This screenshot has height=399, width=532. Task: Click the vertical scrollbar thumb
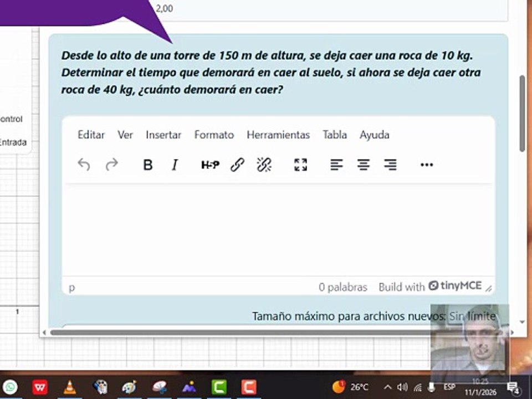522,114
